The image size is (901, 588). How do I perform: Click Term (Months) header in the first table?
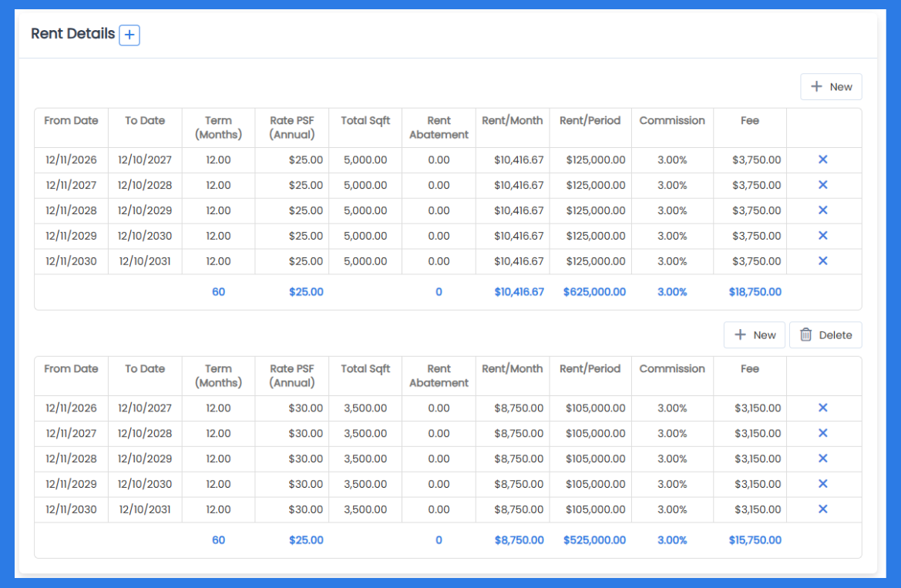point(218,128)
